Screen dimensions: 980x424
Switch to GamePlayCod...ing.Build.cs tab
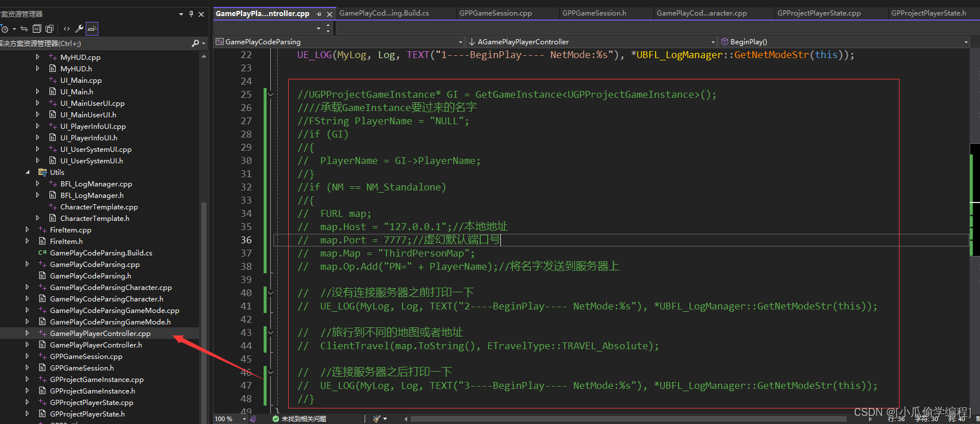coord(384,13)
